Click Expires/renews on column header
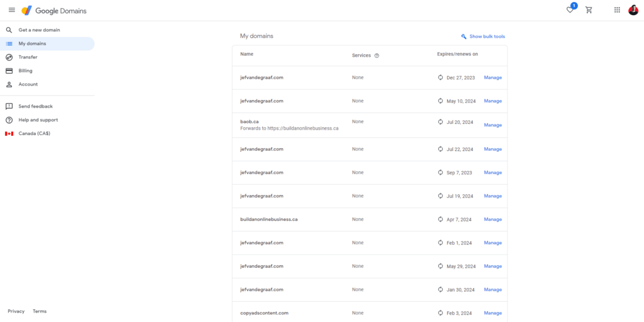Image resolution: width=644 pixels, height=322 pixels. coord(458,54)
